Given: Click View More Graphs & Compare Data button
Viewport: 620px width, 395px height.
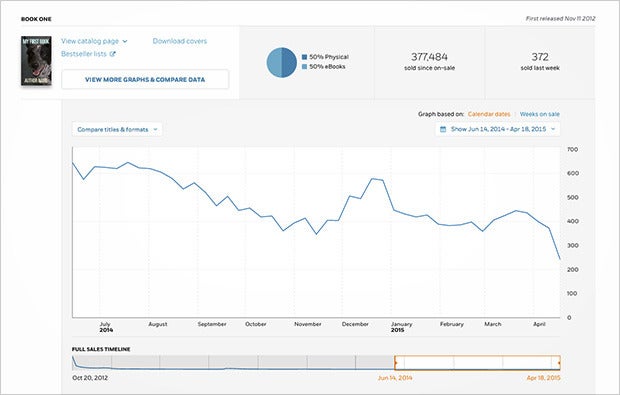Looking at the screenshot, I should (145, 79).
